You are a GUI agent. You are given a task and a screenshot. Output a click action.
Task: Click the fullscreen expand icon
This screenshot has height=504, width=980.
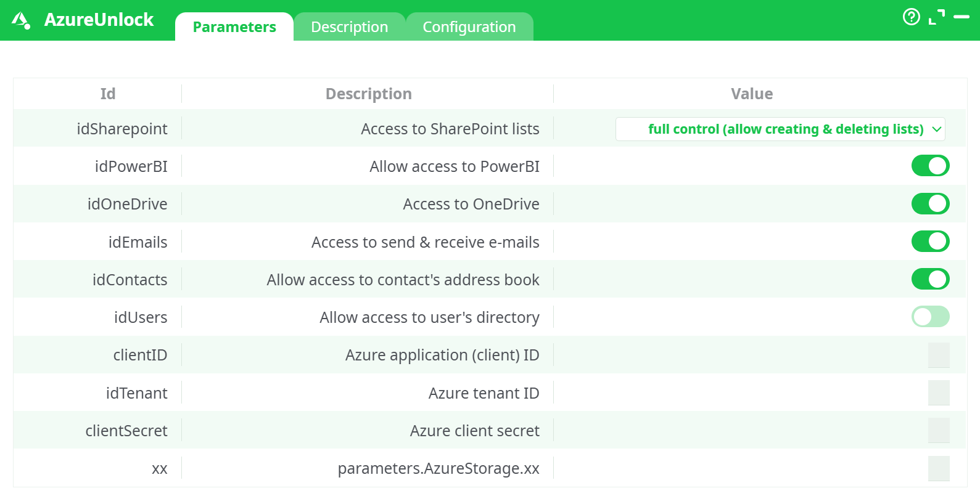tap(937, 17)
